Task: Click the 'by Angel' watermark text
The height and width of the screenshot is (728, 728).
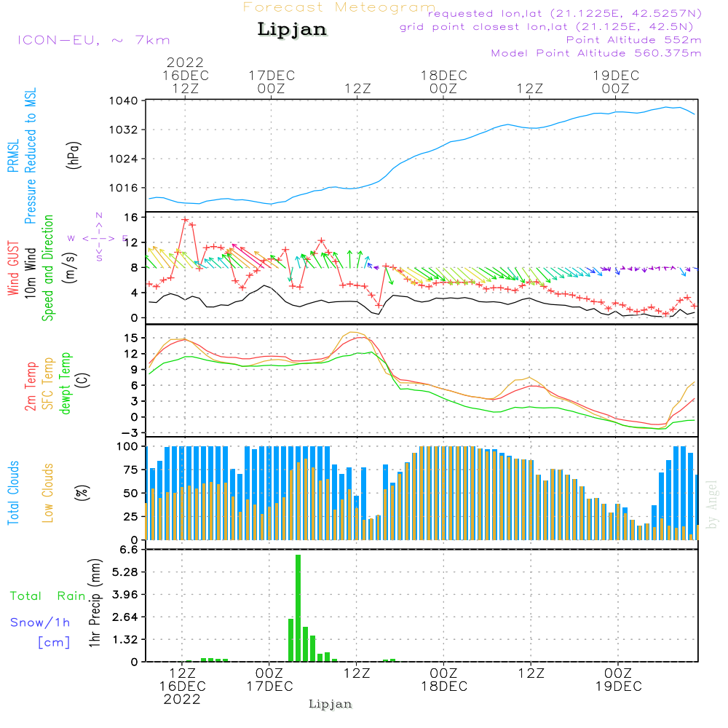Action: 712,505
